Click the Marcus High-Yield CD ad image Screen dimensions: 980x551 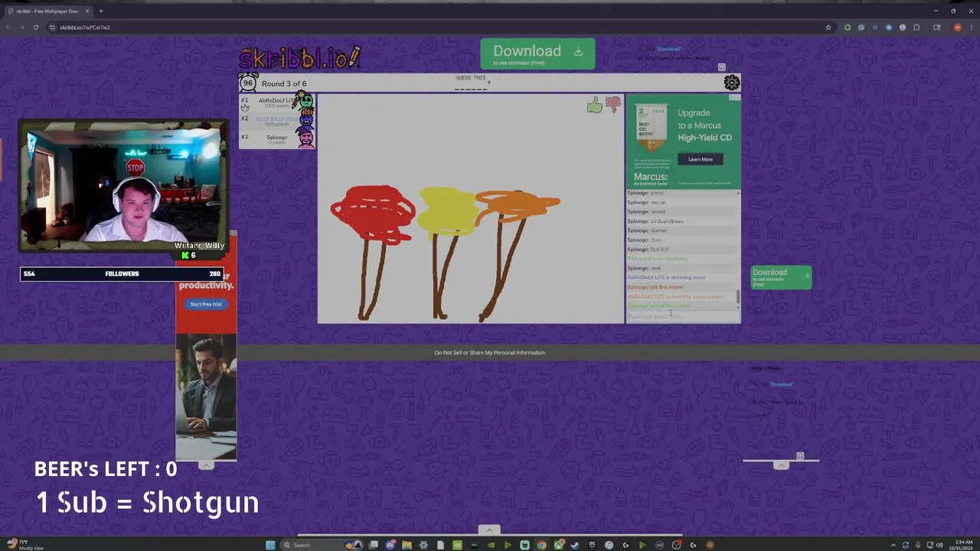(684, 140)
